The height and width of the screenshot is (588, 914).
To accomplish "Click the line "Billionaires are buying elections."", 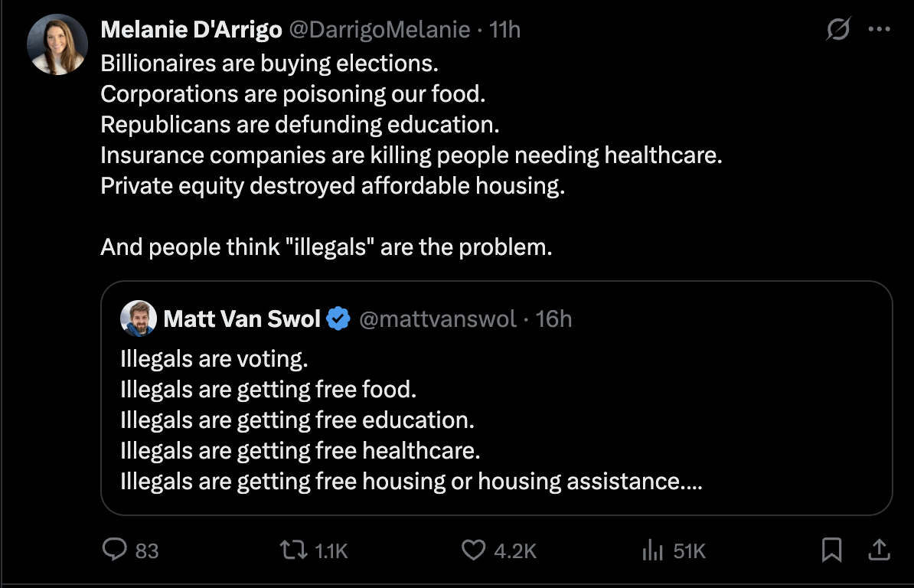I will pos(269,62).
